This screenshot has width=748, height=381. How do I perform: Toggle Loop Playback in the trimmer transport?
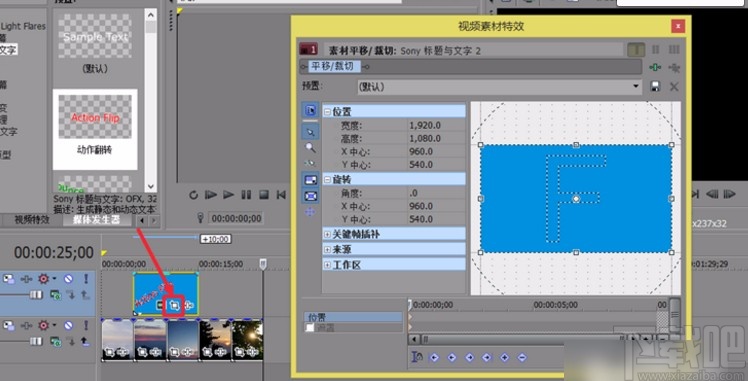click(x=193, y=195)
